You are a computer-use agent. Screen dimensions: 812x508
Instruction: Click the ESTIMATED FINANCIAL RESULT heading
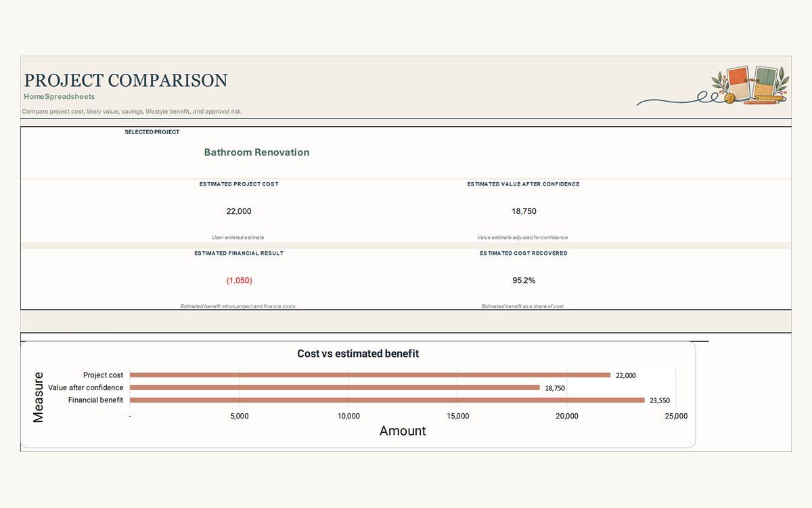pos(239,253)
